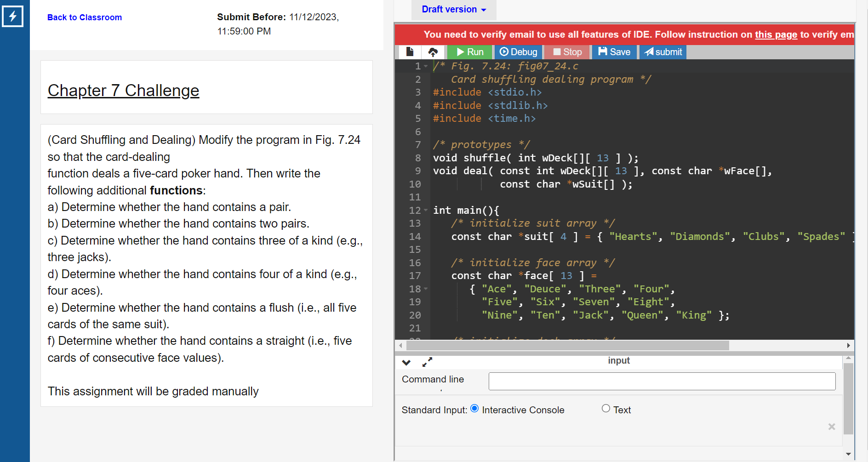
Task: Open the cloud upload icon in toolbar
Action: click(x=433, y=52)
